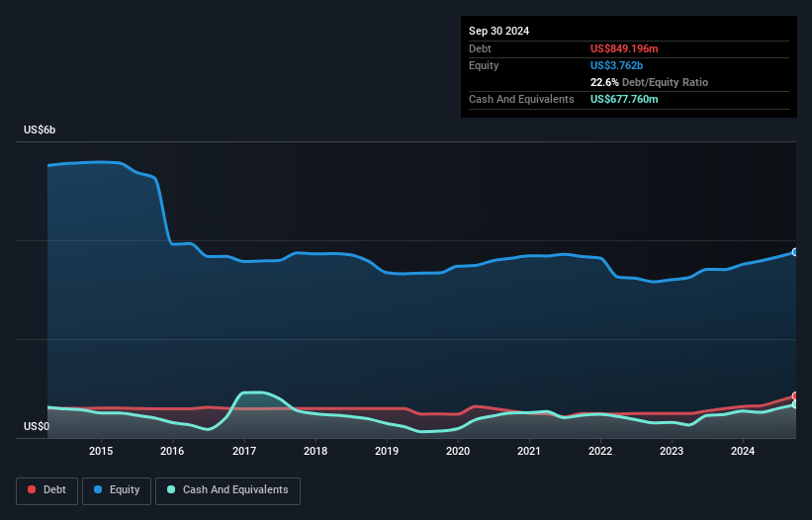Click the 2023 x-axis label

[672, 451]
